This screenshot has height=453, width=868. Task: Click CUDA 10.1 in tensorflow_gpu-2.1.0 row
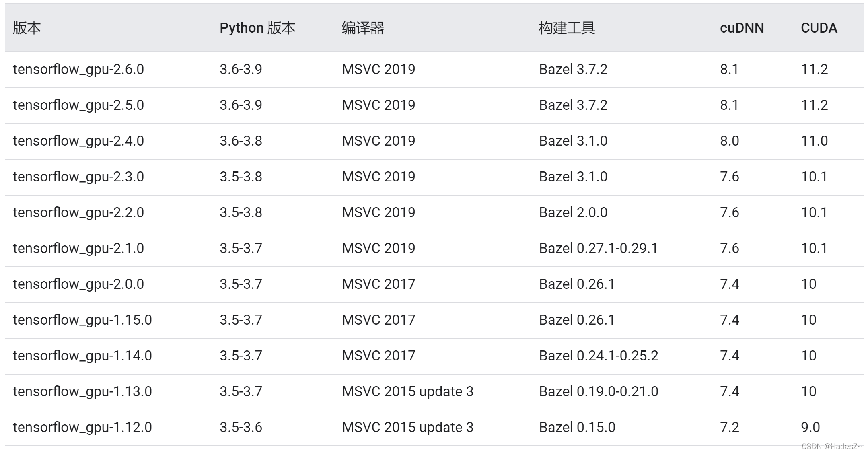(814, 248)
